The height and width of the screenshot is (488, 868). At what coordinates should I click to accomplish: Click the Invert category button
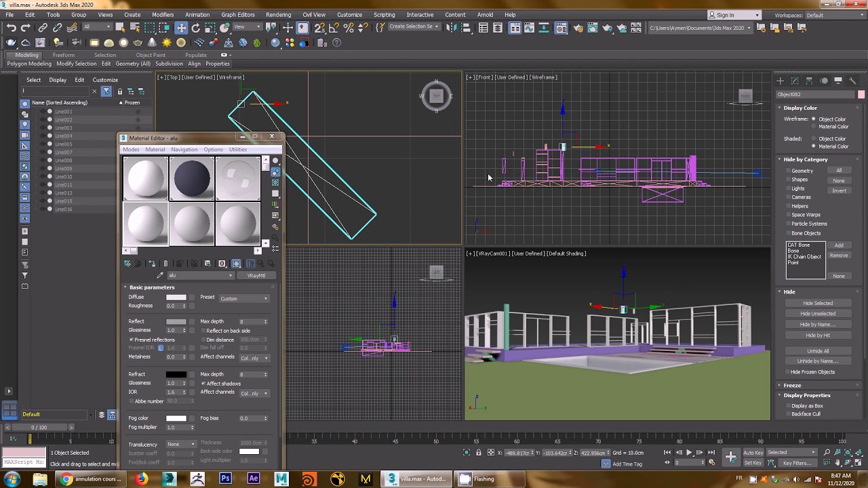[839, 190]
